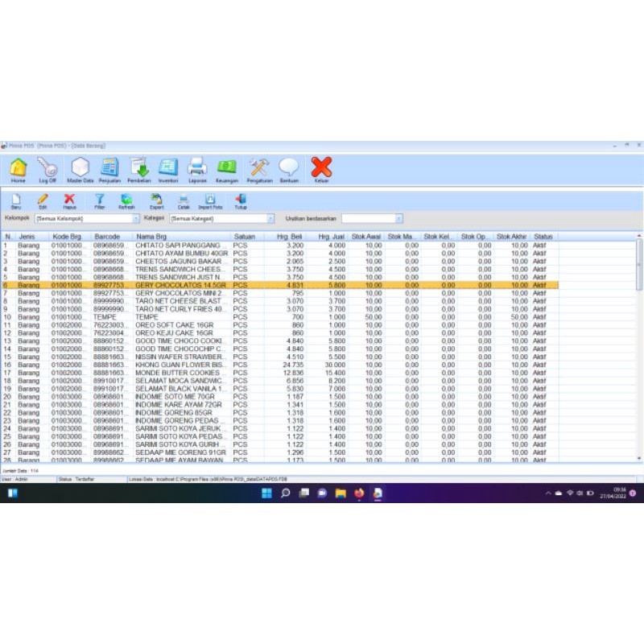Select the TARO NET CHEESE BLAST row

(279, 301)
